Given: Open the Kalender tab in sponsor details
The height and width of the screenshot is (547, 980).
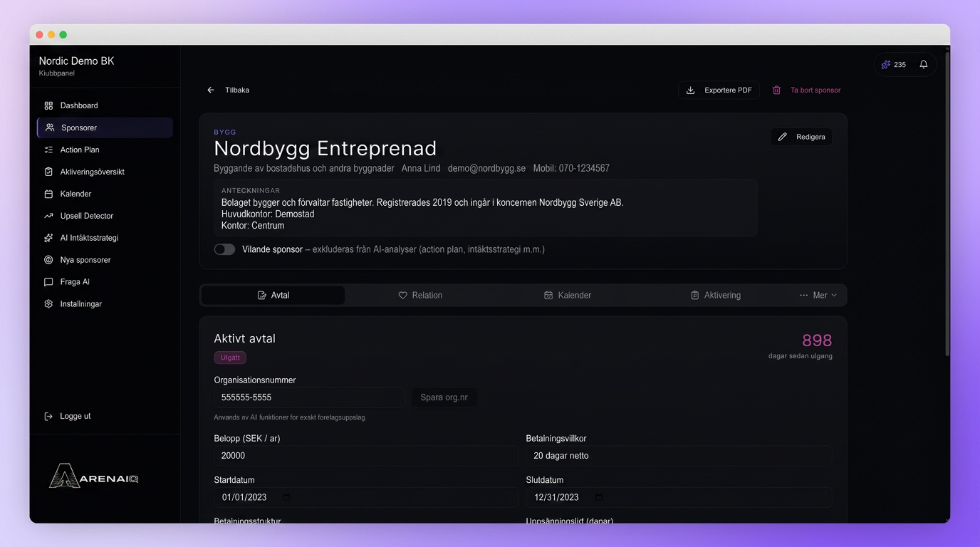Looking at the screenshot, I should 568,295.
